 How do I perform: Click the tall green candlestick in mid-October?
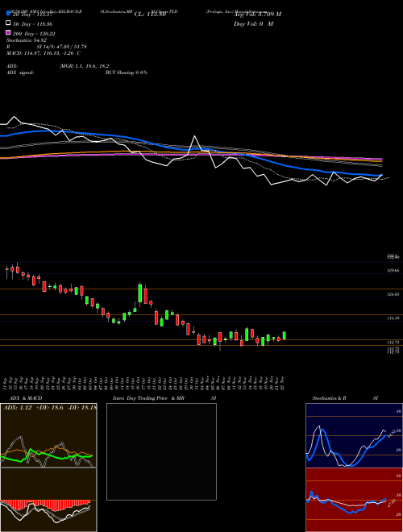tap(139, 293)
